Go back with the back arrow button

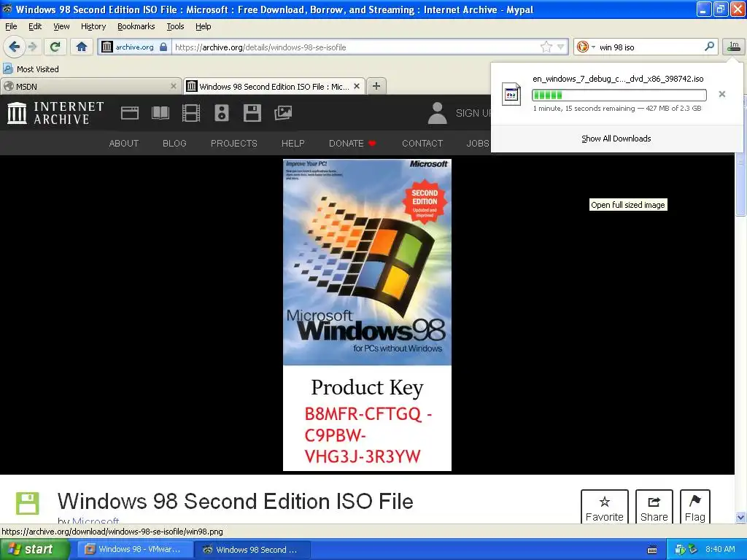click(14, 47)
